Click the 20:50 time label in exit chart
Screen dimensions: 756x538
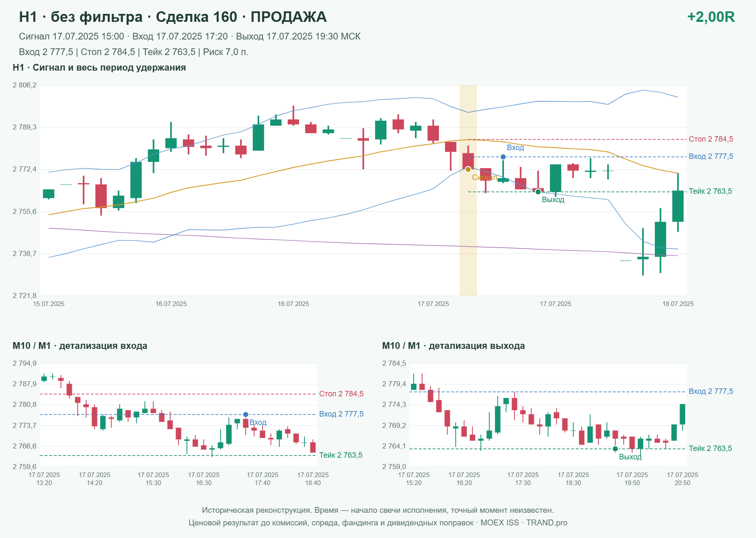(x=682, y=483)
